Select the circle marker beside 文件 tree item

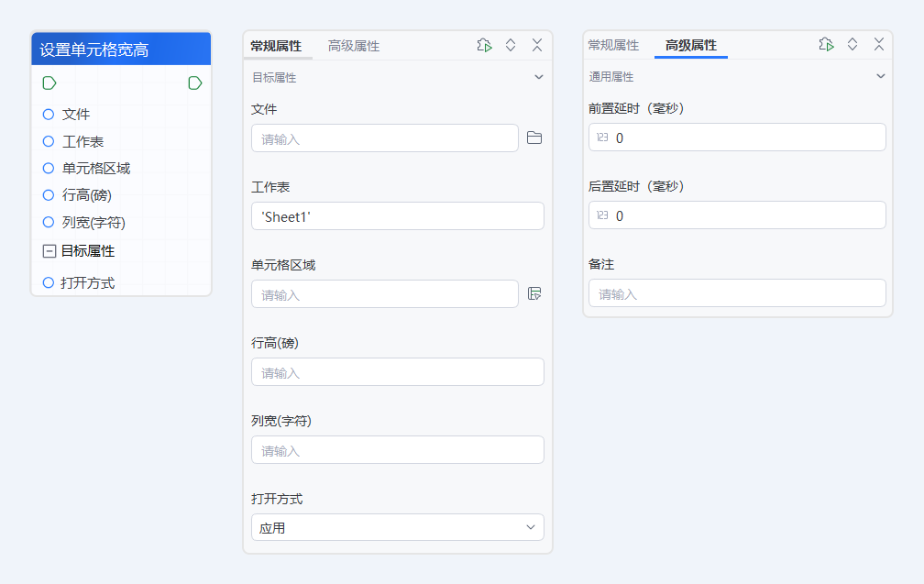[x=48, y=114]
